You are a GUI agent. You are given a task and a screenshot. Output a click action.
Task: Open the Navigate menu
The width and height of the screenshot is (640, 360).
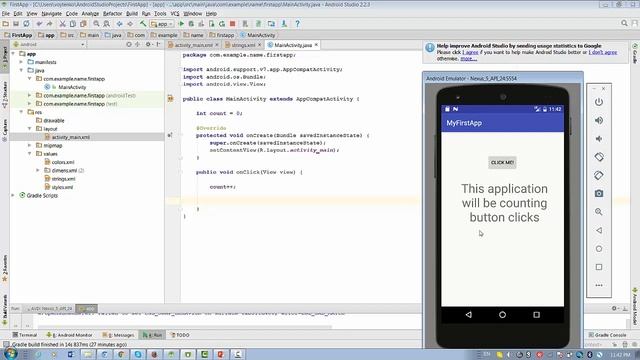click(51, 13)
